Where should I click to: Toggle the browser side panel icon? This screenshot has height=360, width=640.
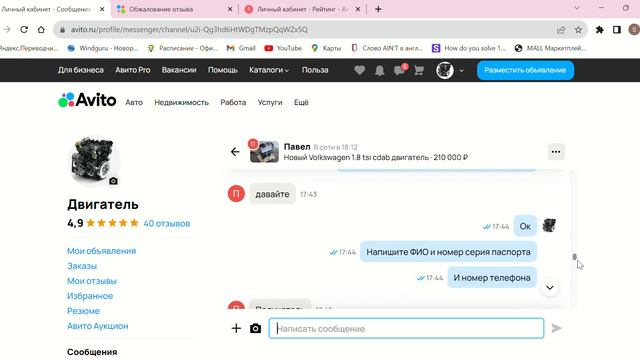[617, 29]
